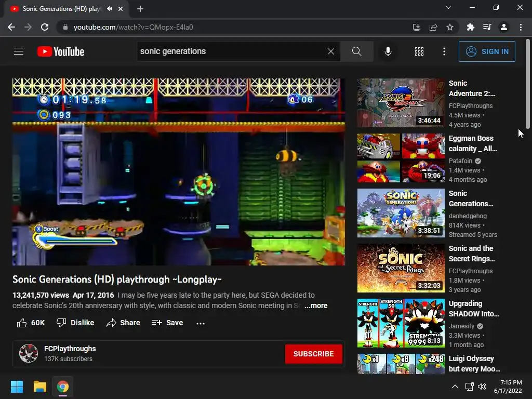Open the FCPlaythroughs channel name link

coord(70,349)
